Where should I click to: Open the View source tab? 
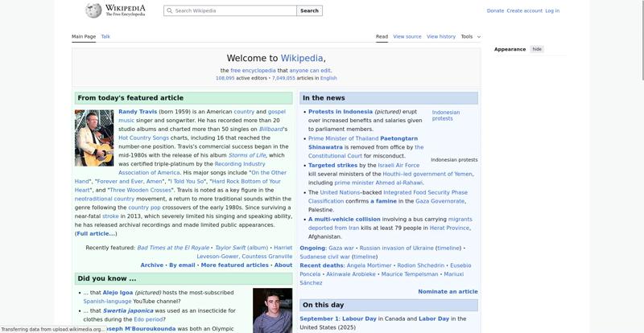point(407,36)
